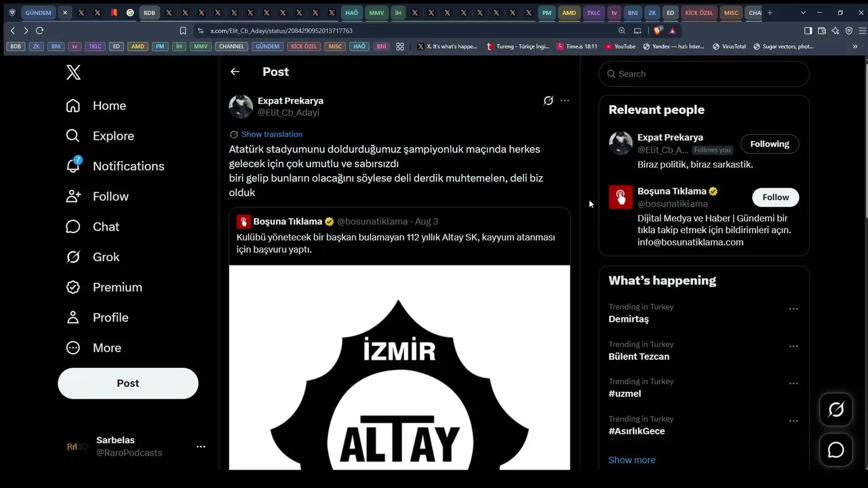The image size is (868, 488).
Task: Open the Brave Wallet icon
Action: pos(822,30)
